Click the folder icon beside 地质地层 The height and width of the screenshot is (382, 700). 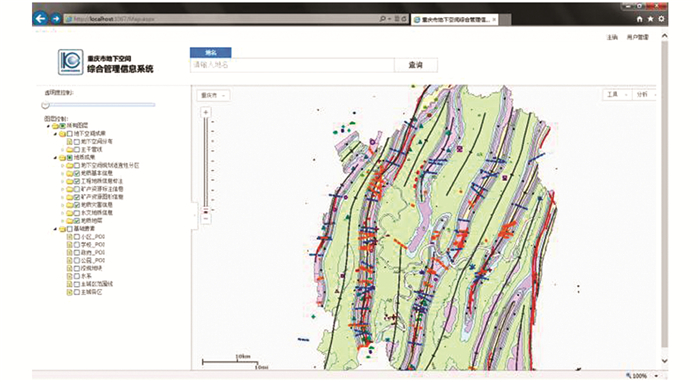coord(70,221)
